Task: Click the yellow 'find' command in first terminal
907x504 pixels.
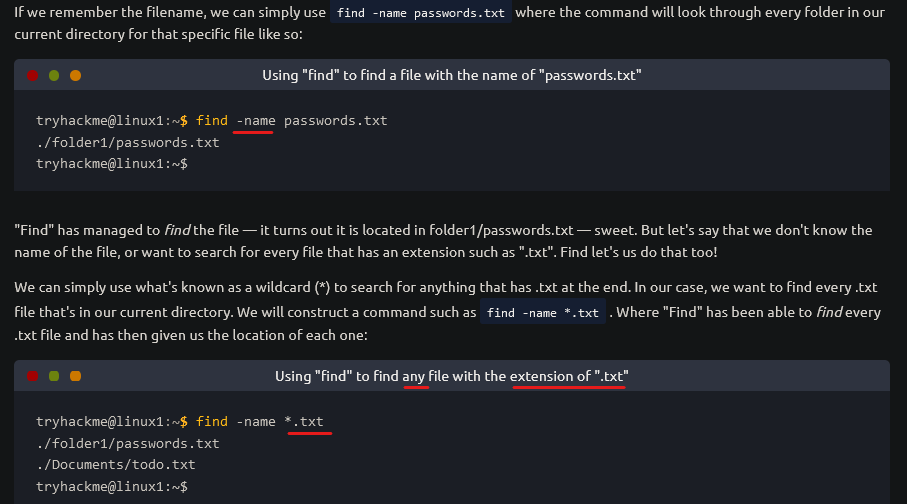Action: tap(212, 121)
